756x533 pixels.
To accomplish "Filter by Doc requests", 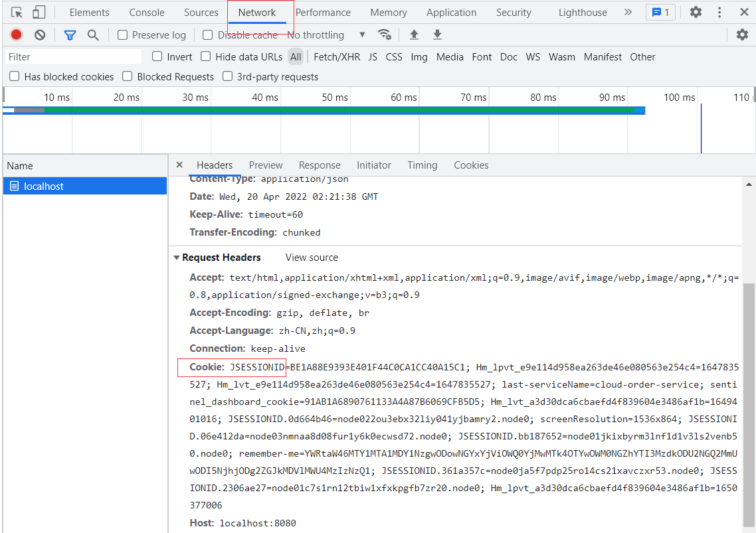I will point(509,57).
